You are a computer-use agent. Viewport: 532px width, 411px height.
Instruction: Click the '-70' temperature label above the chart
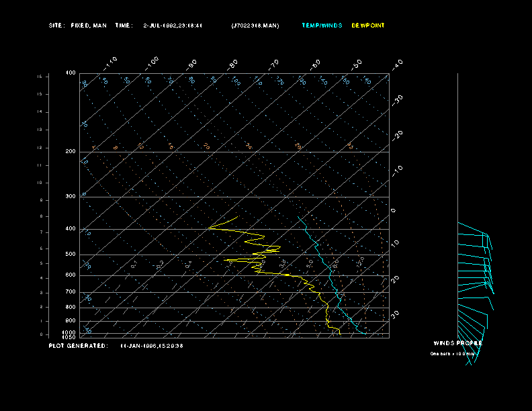point(273,64)
